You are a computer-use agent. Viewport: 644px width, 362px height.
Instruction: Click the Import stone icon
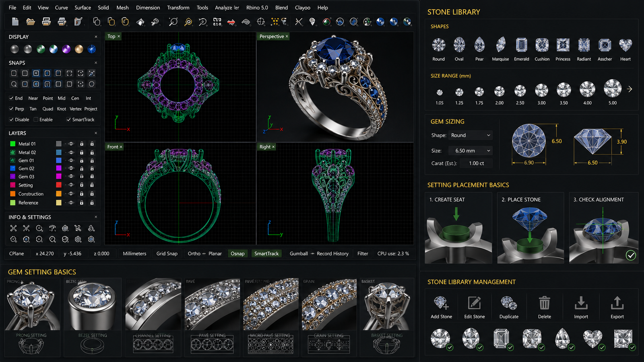click(x=581, y=303)
